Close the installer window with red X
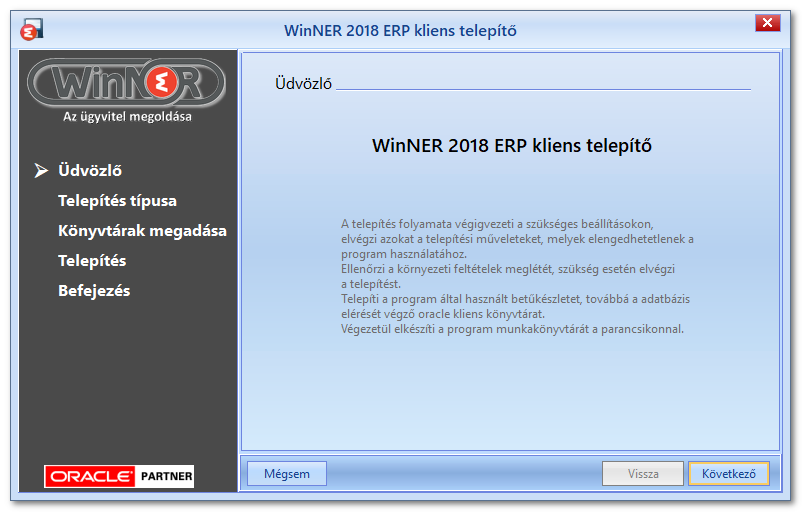The image size is (802, 512). point(767,23)
